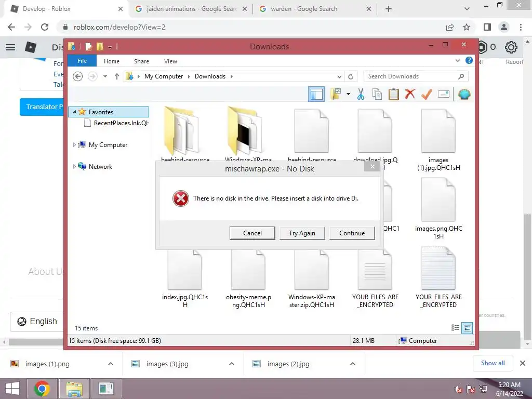
Task: Open Roblox settings gear icon
Action: click(x=511, y=47)
